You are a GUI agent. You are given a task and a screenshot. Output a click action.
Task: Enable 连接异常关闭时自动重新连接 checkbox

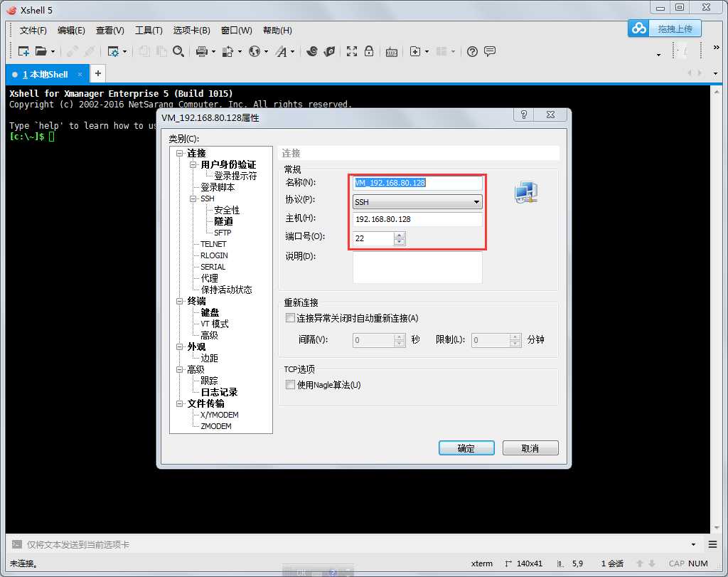[x=290, y=318]
